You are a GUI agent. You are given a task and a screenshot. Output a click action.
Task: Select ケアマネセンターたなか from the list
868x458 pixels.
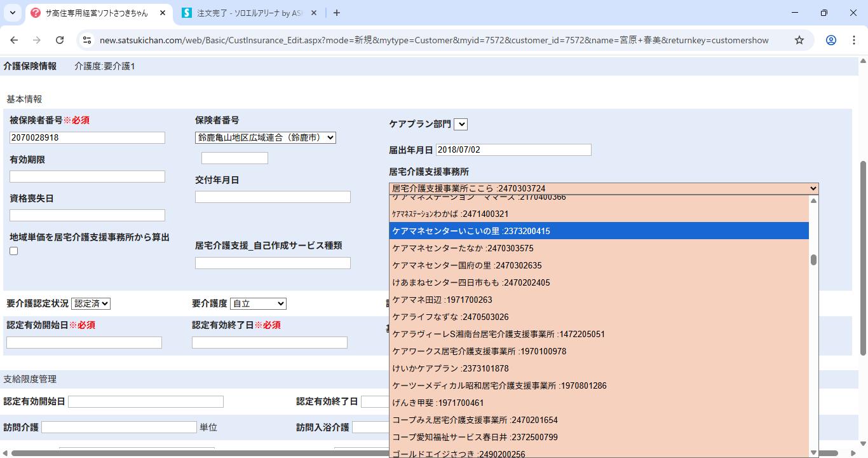click(463, 248)
